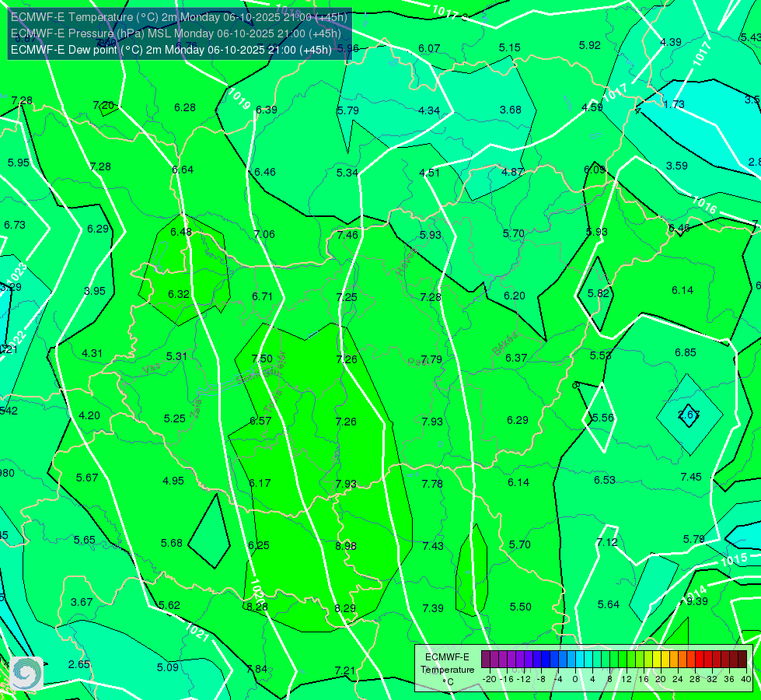Screen dimensions: 761x700
Task: Click the 1019 isobar label
Action: click(239, 99)
